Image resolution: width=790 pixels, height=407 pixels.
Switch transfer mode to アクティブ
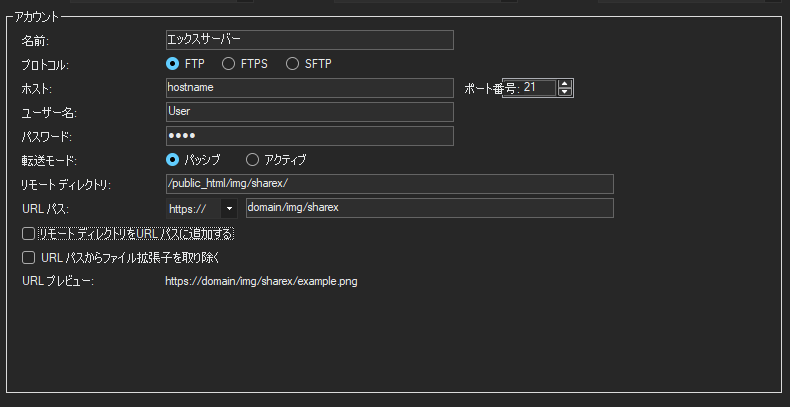pos(252,159)
